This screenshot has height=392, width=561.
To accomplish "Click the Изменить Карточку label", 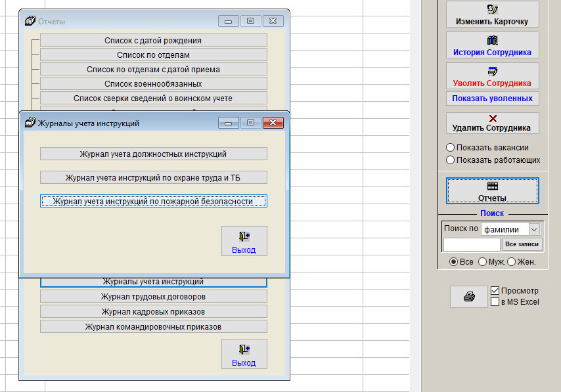I will 492,22.
